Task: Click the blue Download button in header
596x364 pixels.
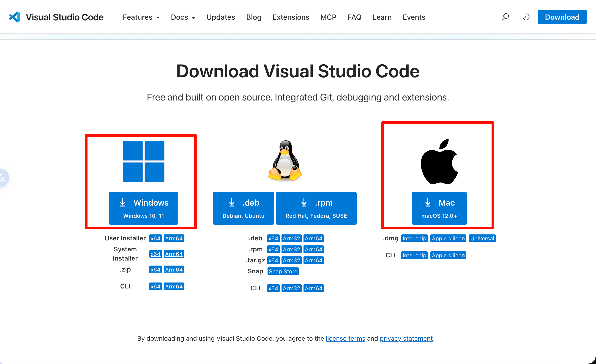Action: point(562,17)
